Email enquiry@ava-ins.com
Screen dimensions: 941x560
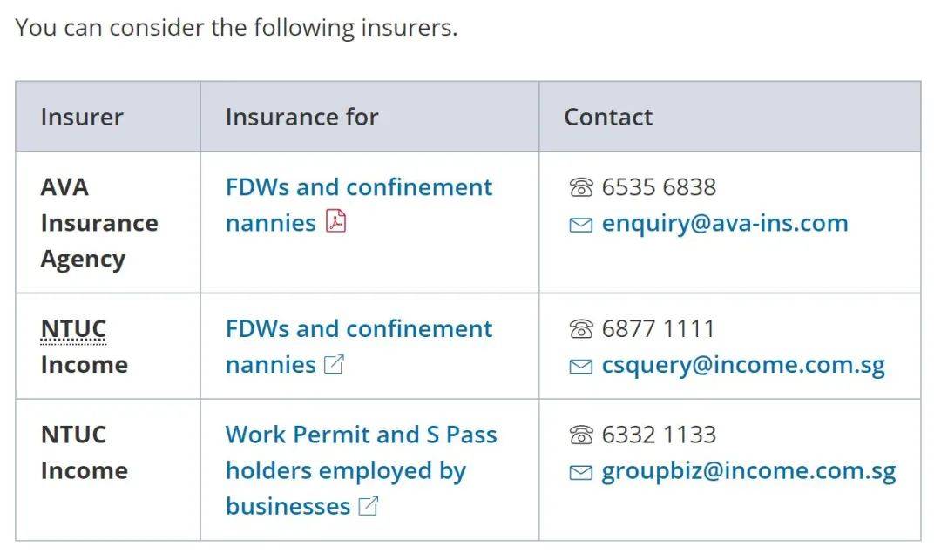coord(724,223)
